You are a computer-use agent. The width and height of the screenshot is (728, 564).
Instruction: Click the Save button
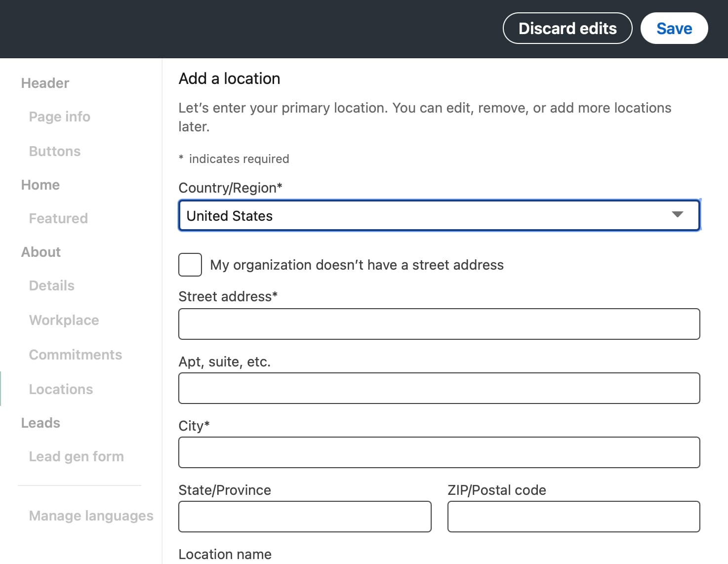[x=674, y=28]
